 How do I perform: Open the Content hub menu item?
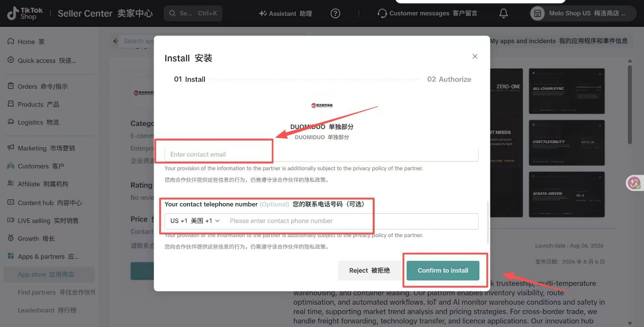(x=49, y=202)
